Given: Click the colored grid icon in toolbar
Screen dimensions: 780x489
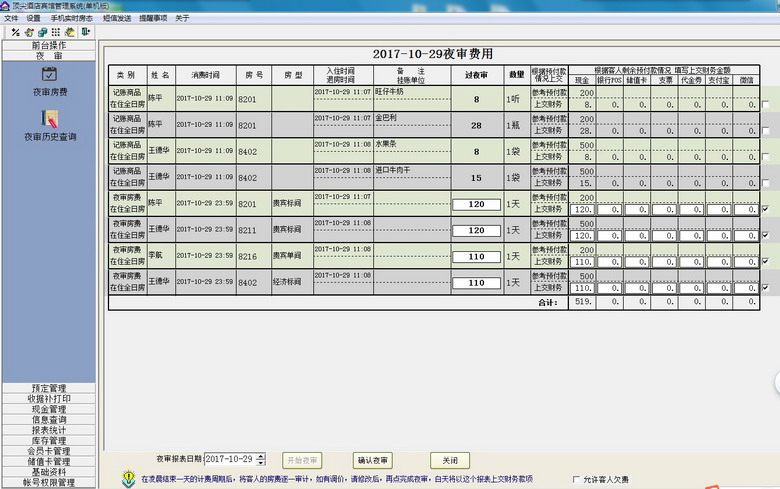Looking at the screenshot, I should [x=56, y=32].
